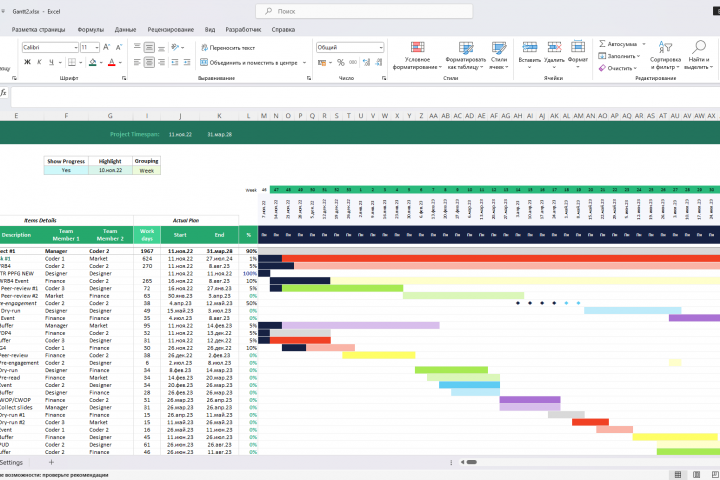Select the Grouping 'Week' cell
This screenshot has width=720, height=480.
coord(146,170)
